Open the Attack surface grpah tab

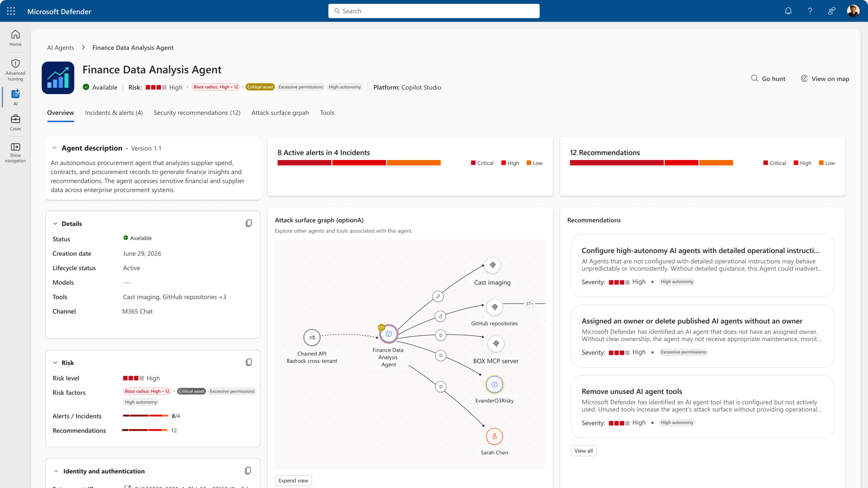pyautogui.click(x=280, y=113)
